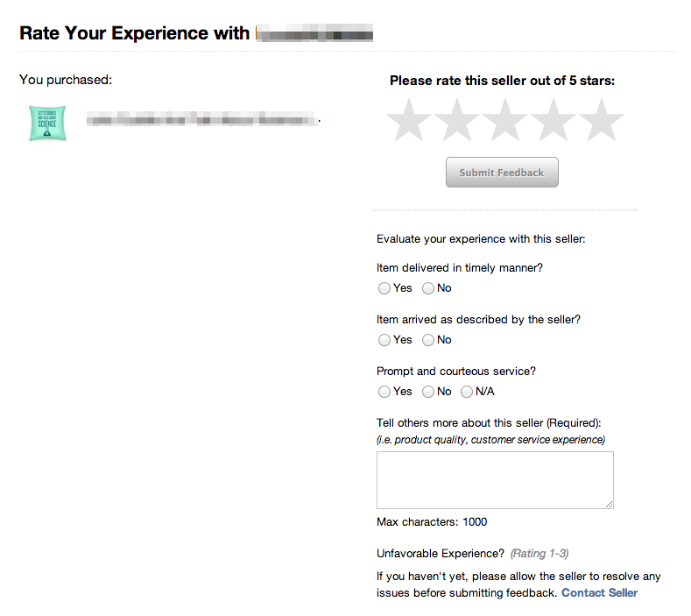This screenshot has width=691, height=616.
Task: Select Yes for item delivered timely
Action: coord(384,288)
